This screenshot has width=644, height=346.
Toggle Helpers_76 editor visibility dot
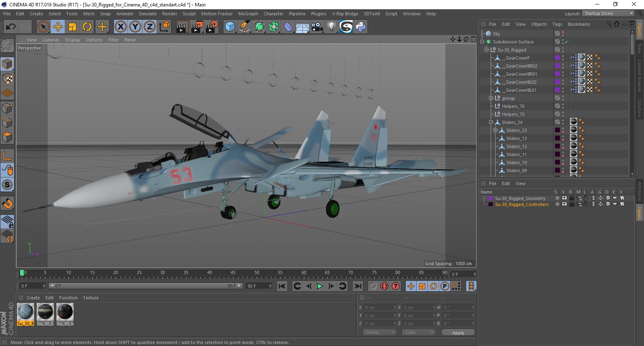[563, 105]
